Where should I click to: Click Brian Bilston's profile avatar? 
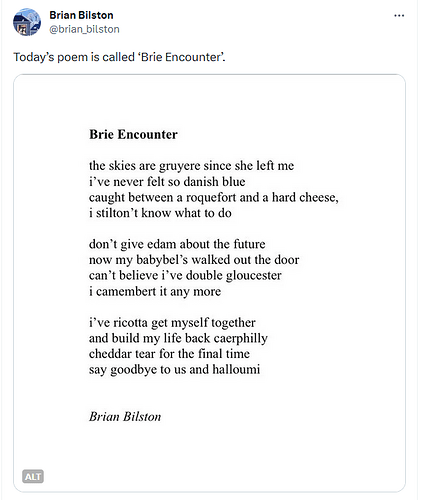(27, 22)
